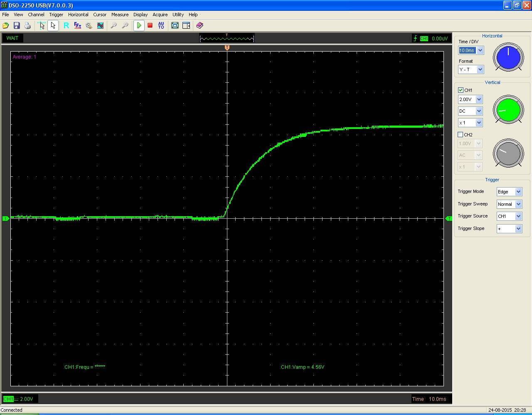Open the help book icon
This screenshot has height=415, width=532.
(x=199, y=25)
